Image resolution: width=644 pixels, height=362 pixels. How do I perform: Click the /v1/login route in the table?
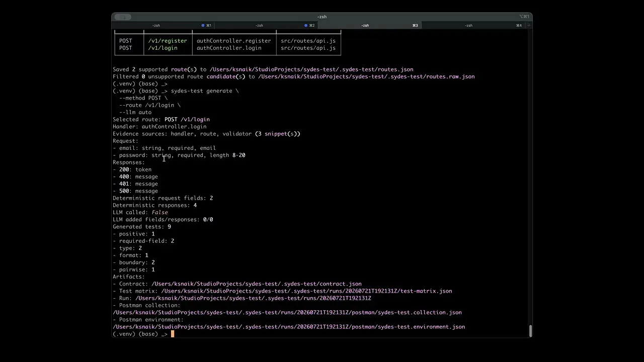tap(163, 48)
